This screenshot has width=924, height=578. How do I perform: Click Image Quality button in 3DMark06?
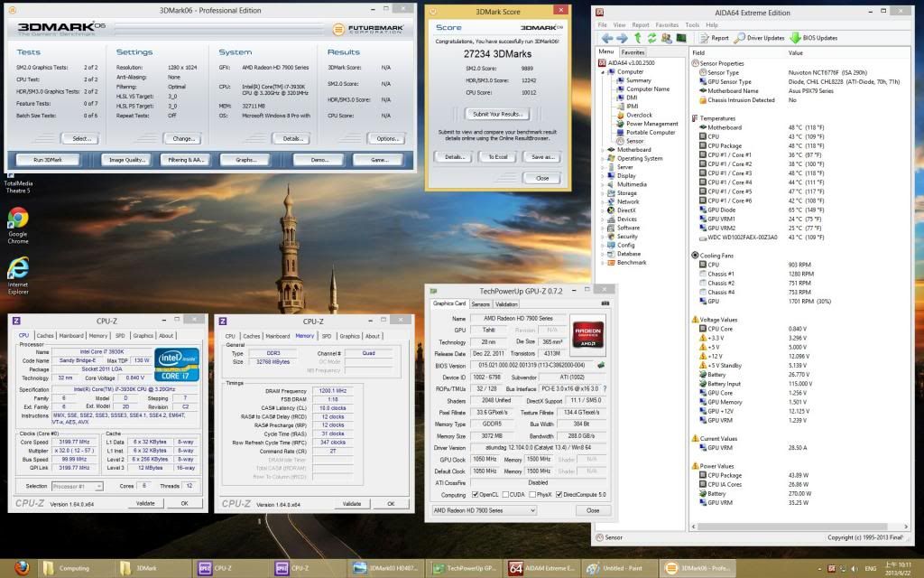point(126,160)
